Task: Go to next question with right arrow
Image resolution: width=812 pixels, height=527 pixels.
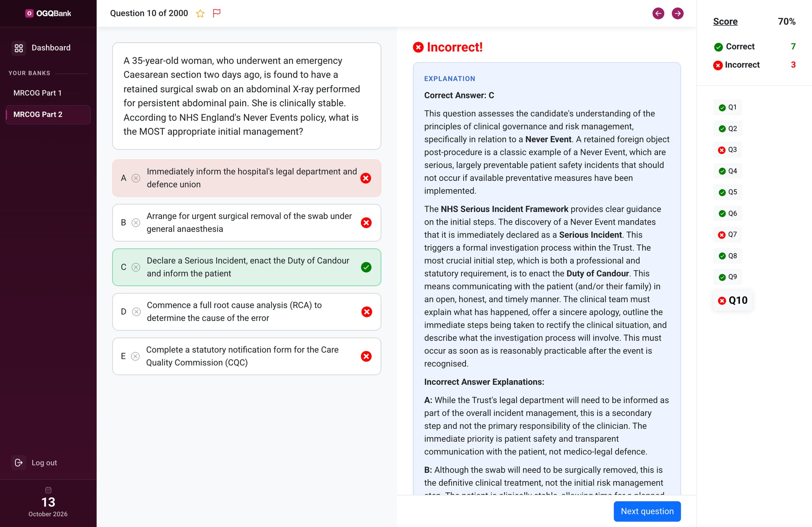Action: coord(678,13)
